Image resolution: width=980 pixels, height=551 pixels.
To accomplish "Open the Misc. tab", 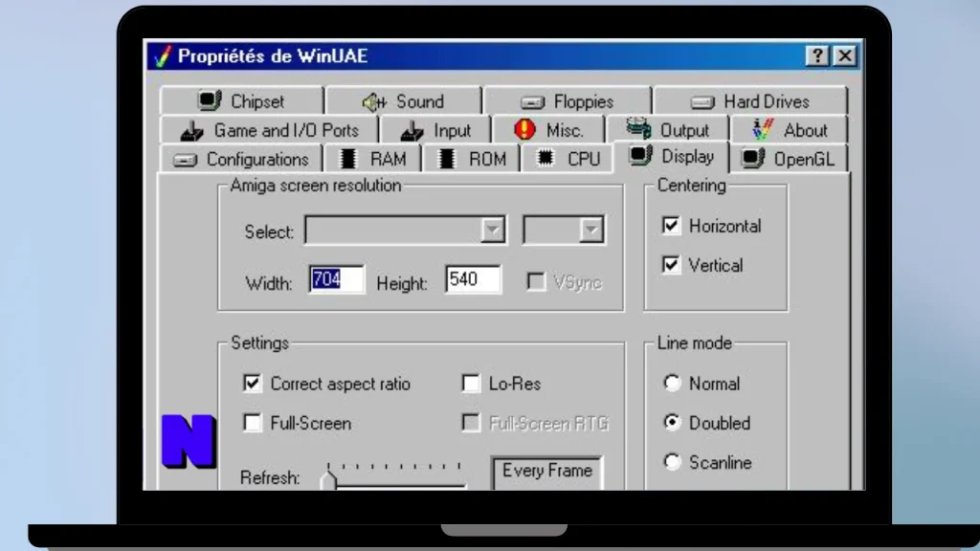I will 548,130.
